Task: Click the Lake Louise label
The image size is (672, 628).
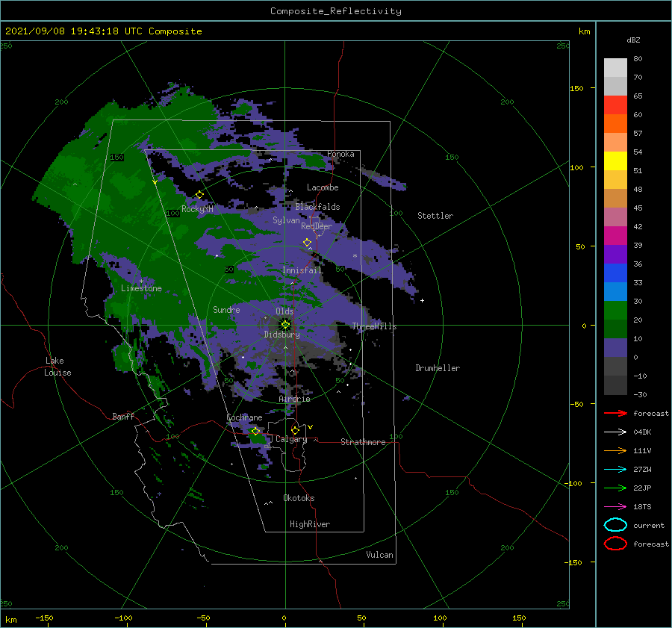Action: pos(57,367)
